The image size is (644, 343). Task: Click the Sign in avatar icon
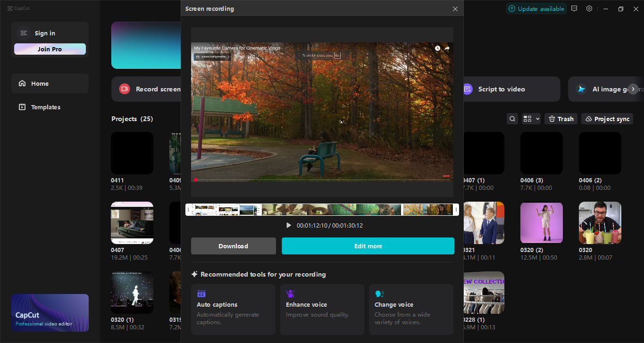pos(23,33)
